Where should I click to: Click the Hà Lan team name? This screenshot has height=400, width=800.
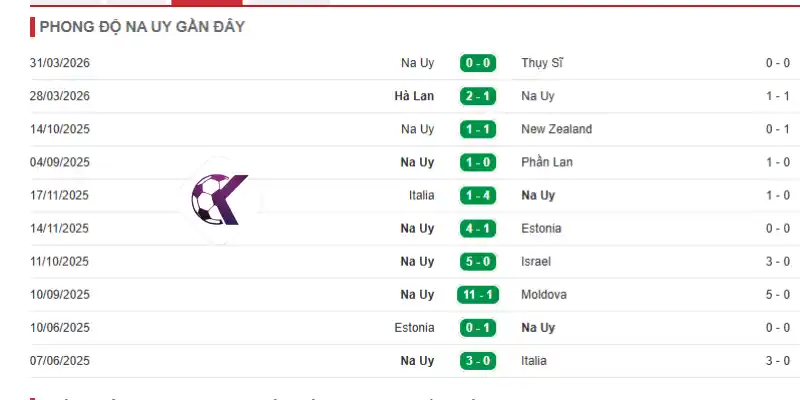414,96
